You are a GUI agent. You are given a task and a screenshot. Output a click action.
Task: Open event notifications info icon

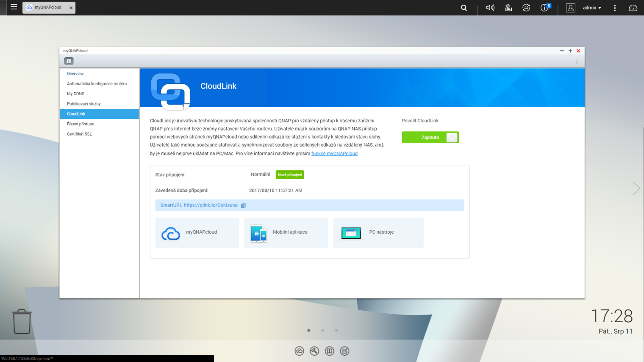point(545,8)
